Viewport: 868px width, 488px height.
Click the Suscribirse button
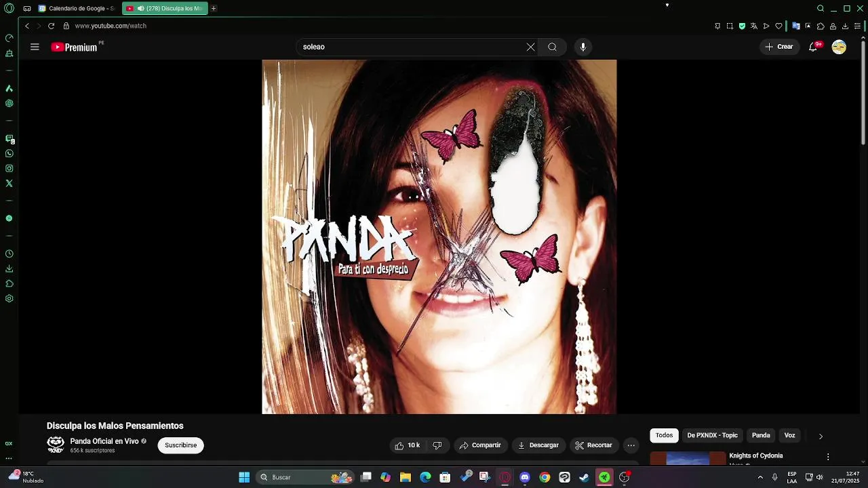[x=181, y=445]
